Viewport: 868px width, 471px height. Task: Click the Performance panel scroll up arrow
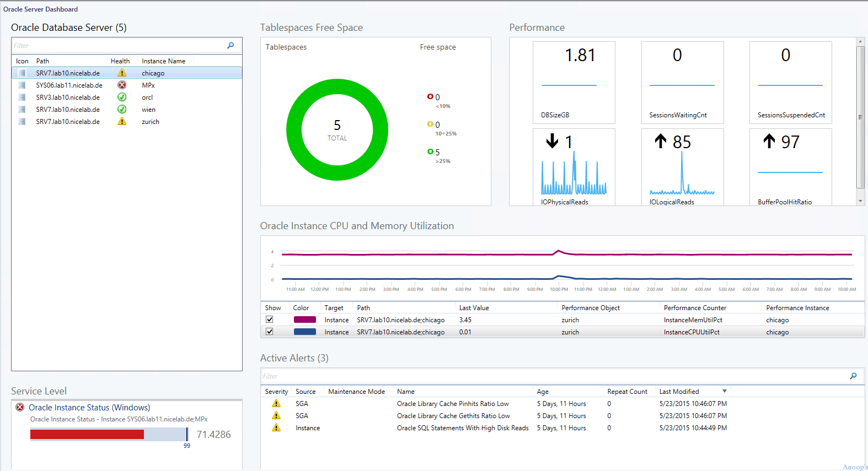[860, 42]
